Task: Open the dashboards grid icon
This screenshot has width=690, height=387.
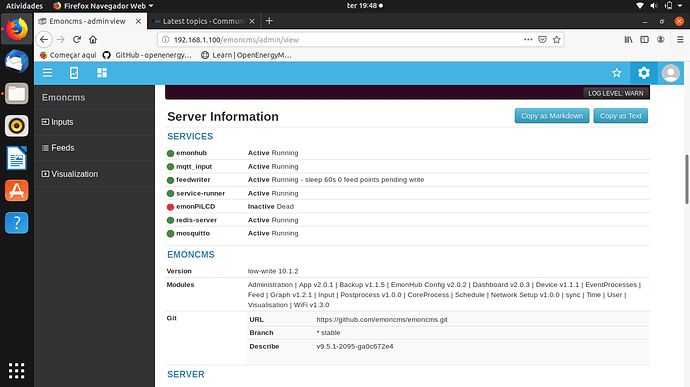Action: (102, 73)
